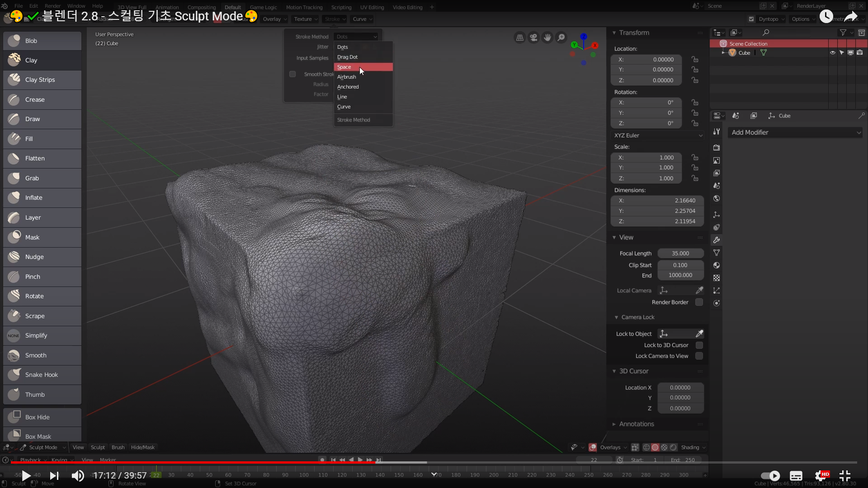This screenshot has height=488, width=868.
Task: Enable the Lock to 3D Cursor checkbox
Action: [x=699, y=345]
